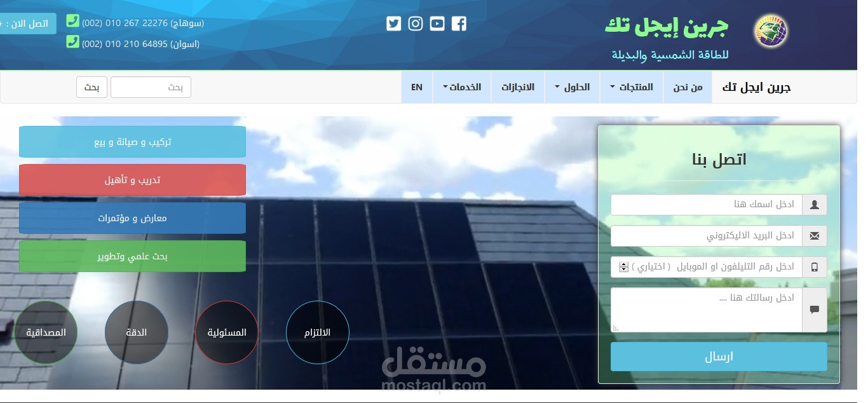Screen dimensions: 868x403
Task: Call the سوهاج phone number link
Action: point(143,23)
